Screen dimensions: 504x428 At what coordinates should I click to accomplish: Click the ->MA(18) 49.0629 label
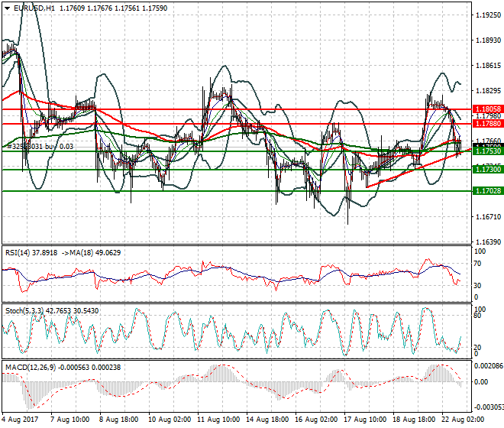[92, 253]
